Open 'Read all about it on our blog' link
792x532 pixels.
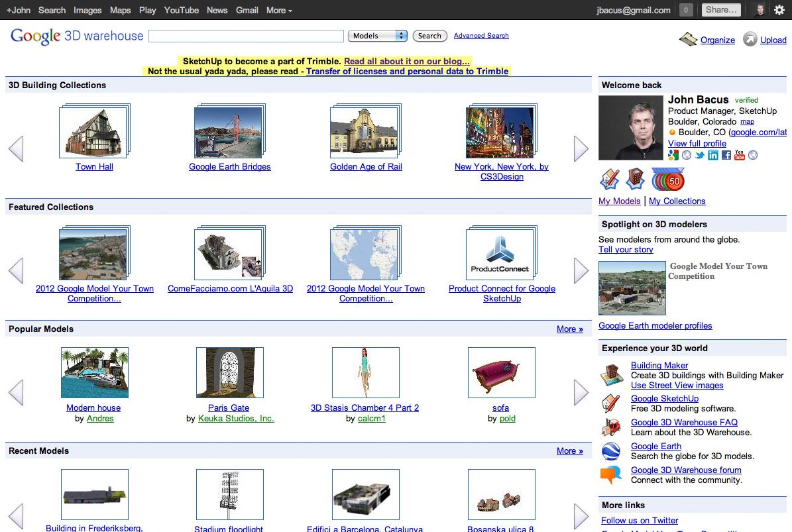click(407, 61)
